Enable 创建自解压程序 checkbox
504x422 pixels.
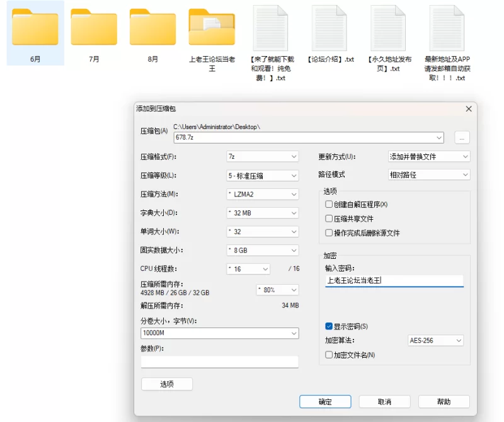328,205
